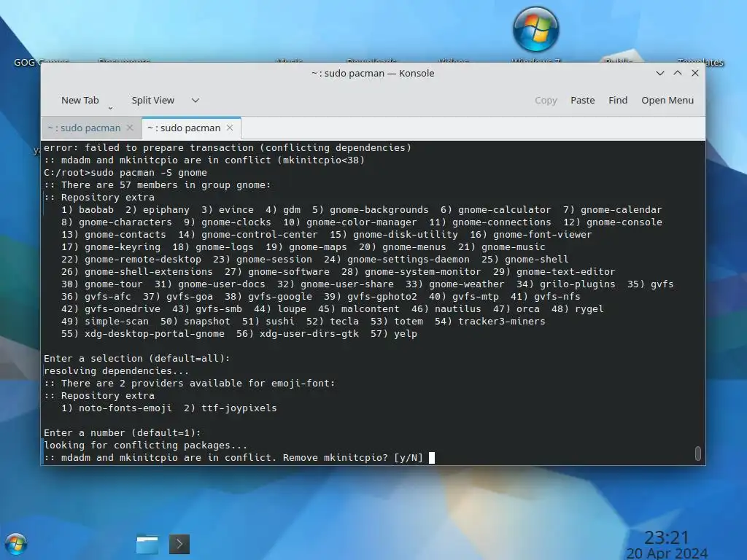Click the text 'sudo pacman -S gnome'
747x560 pixels.
pos(149,172)
